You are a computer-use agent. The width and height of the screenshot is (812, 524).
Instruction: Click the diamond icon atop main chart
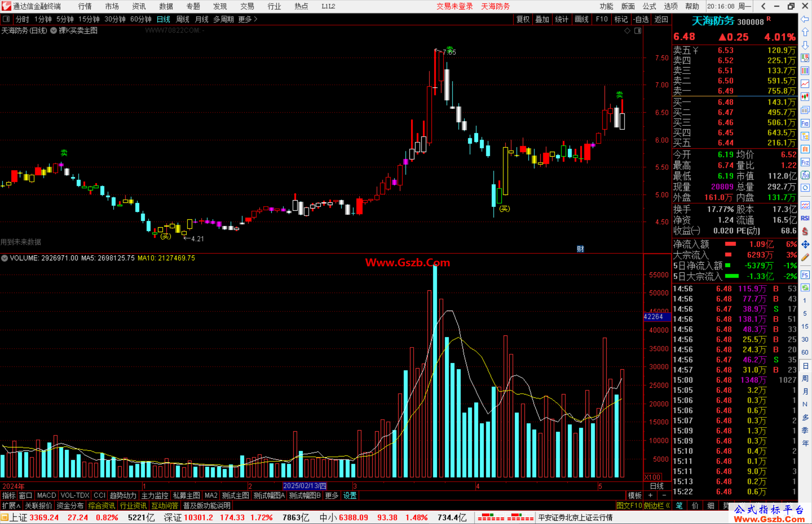tap(627, 31)
